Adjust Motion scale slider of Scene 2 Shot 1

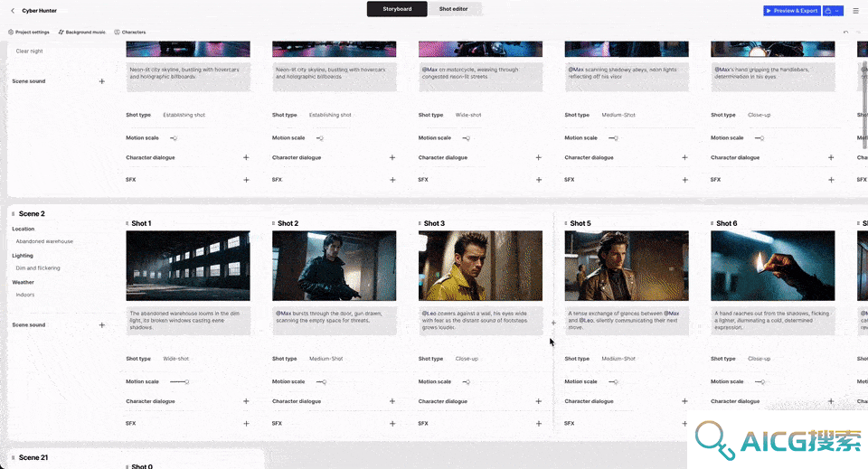179,381
